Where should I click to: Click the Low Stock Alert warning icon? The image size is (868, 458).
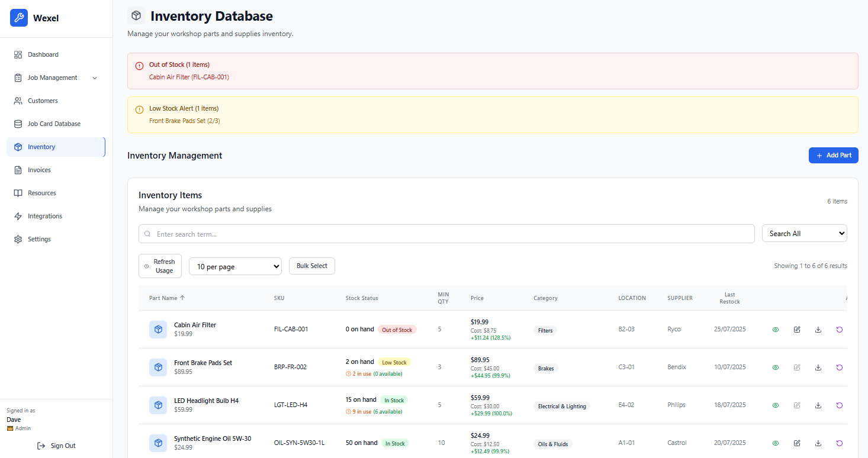pos(139,109)
